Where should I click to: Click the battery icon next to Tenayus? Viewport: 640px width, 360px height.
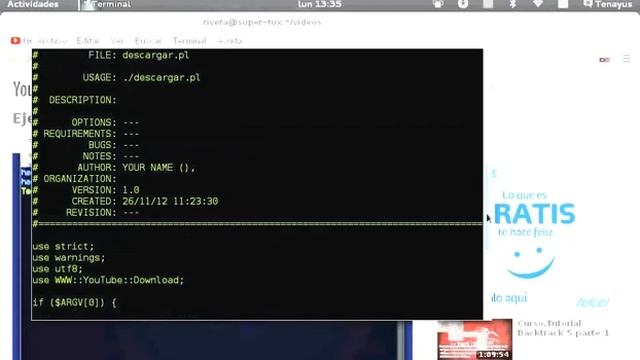(x=563, y=4)
